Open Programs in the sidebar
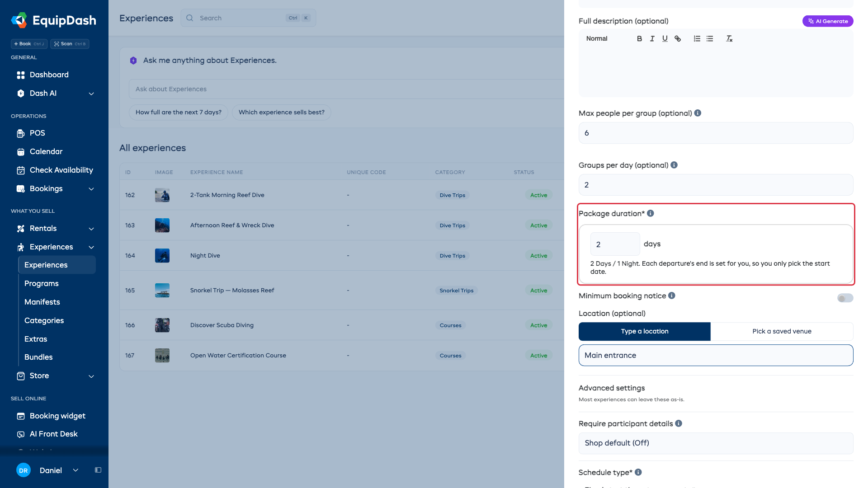 click(42, 284)
